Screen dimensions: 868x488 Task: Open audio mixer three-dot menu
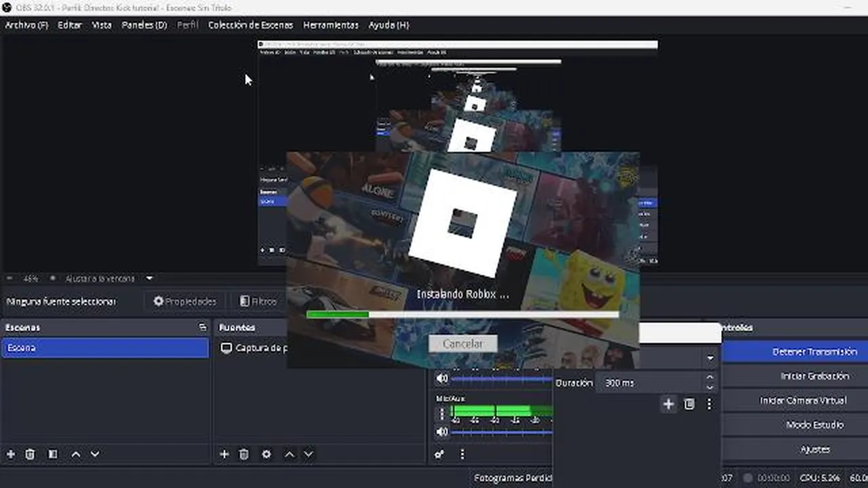462,454
